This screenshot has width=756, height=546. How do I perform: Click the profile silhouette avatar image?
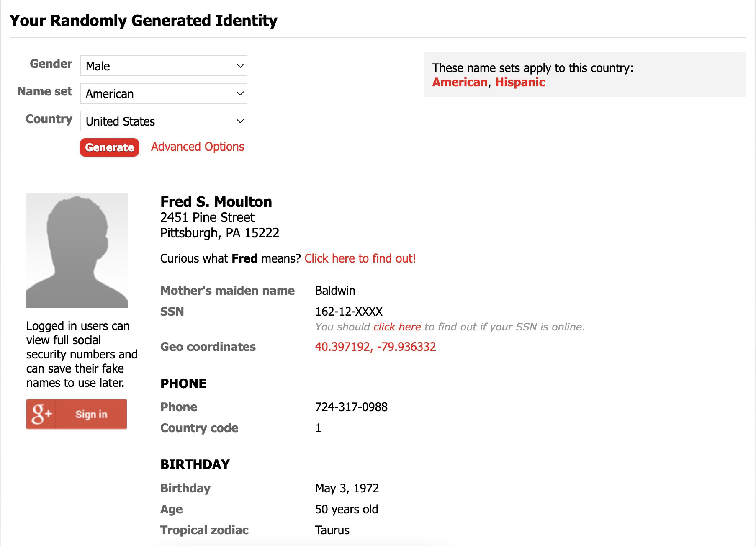click(x=77, y=250)
